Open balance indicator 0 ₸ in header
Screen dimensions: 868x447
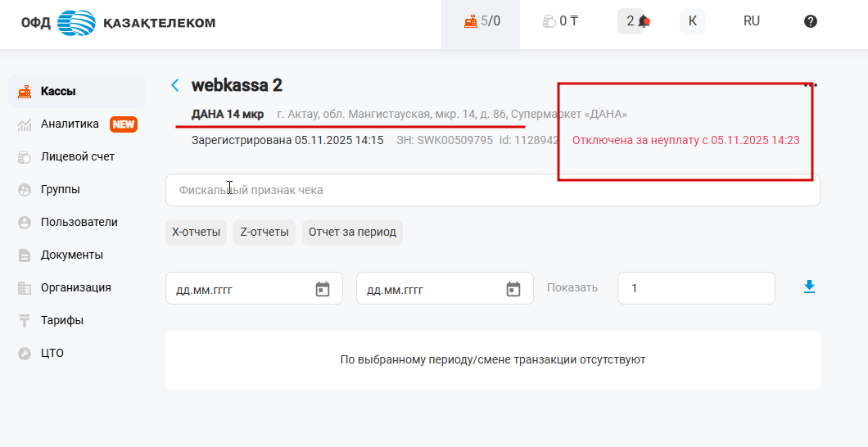561,21
